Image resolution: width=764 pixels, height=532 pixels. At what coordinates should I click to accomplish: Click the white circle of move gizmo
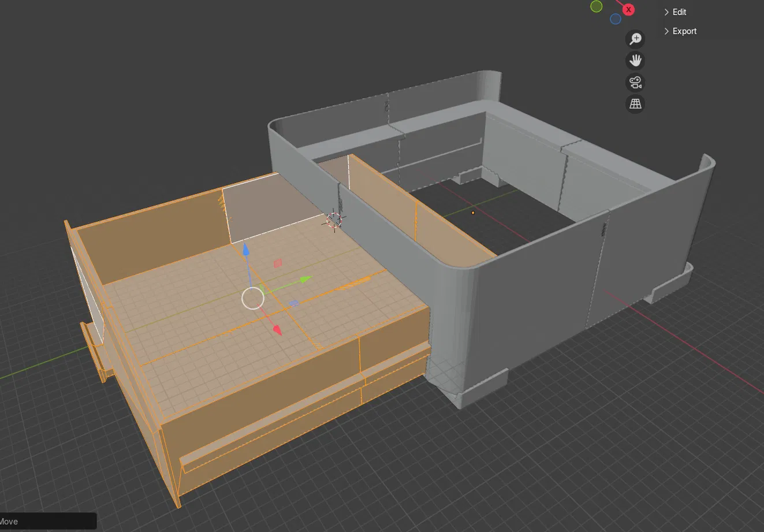pyautogui.click(x=252, y=299)
